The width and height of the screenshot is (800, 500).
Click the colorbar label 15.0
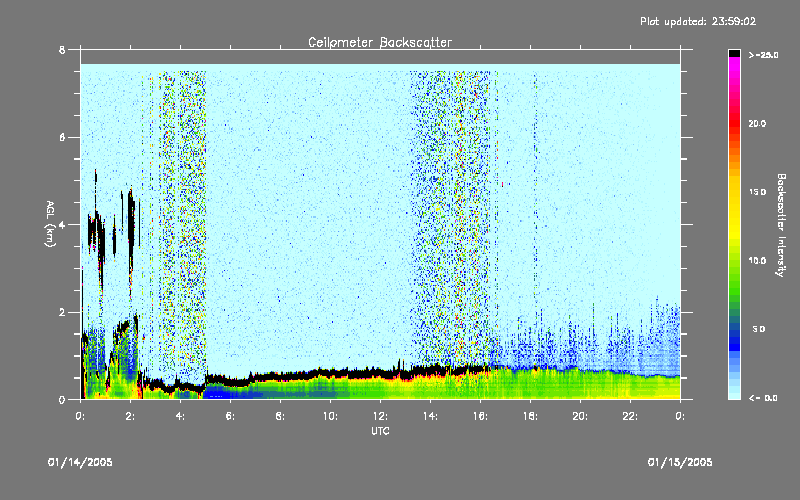757,192
